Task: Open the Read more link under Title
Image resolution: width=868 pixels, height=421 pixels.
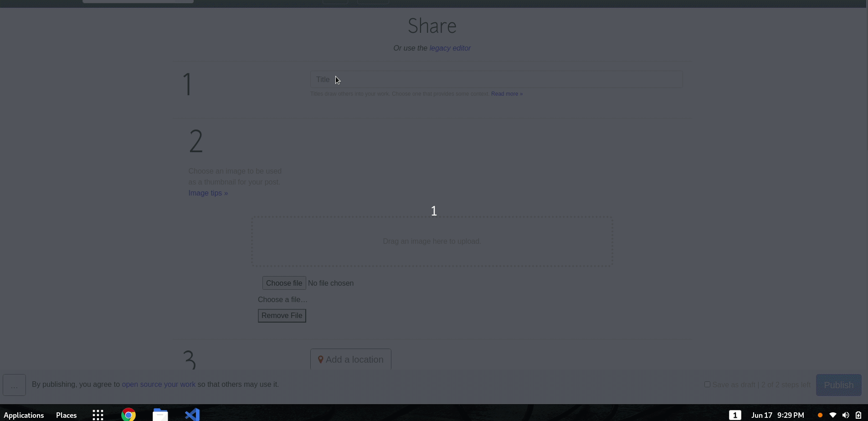Action: [507, 94]
